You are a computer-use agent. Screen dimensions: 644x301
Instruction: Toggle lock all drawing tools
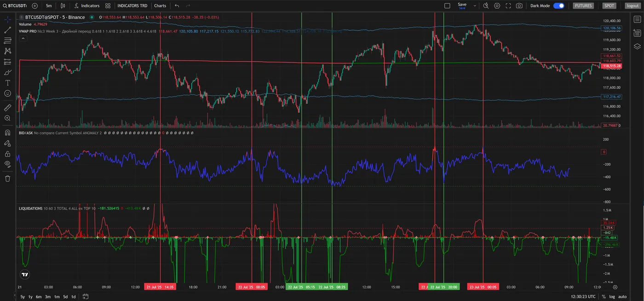pyautogui.click(x=7, y=154)
